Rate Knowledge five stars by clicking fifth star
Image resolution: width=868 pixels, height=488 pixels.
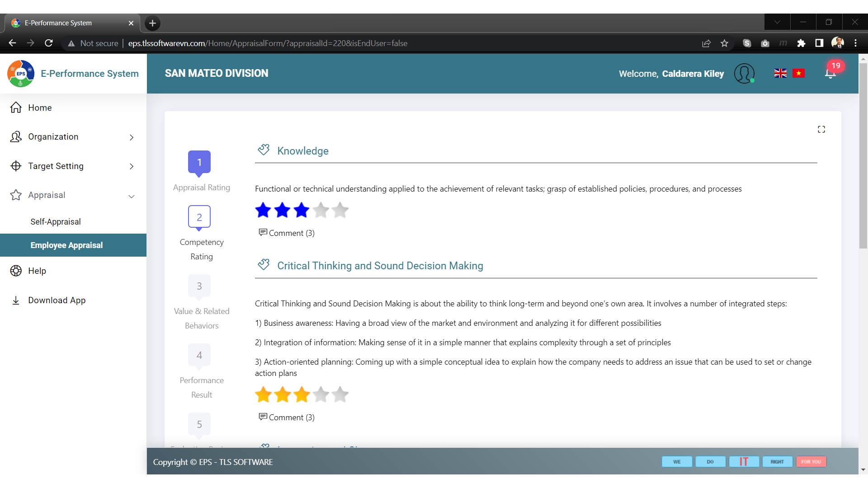pos(340,210)
